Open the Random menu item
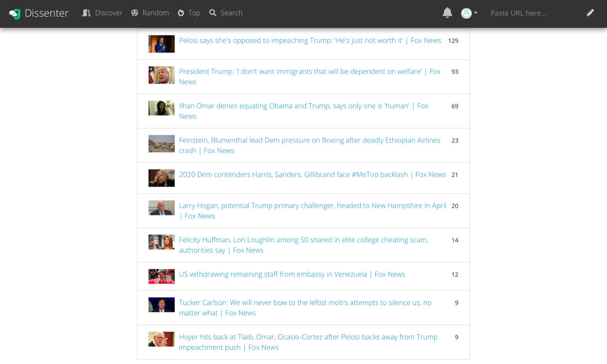 tap(150, 13)
